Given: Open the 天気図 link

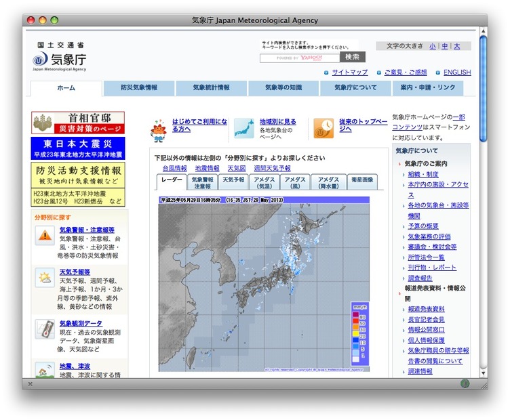Looking at the screenshot, I should pyautogui.click(x=237, y=168).
